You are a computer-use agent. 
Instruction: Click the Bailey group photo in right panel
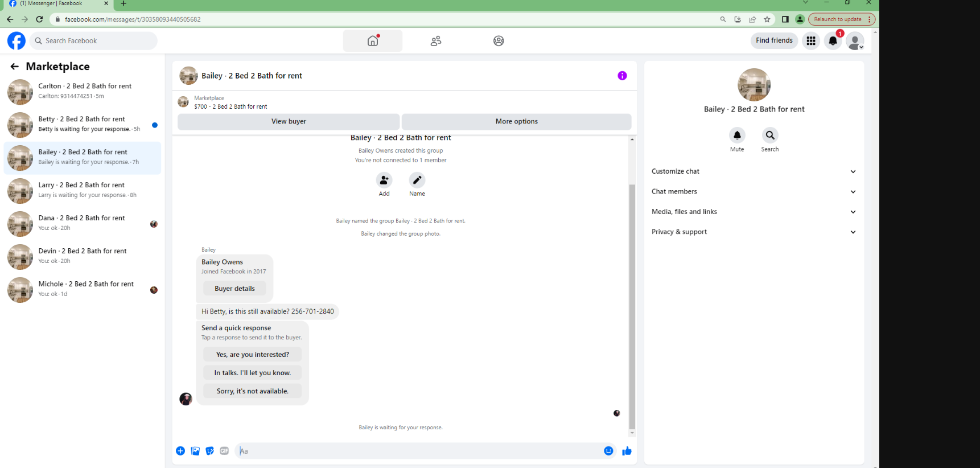tap(754, 85)
